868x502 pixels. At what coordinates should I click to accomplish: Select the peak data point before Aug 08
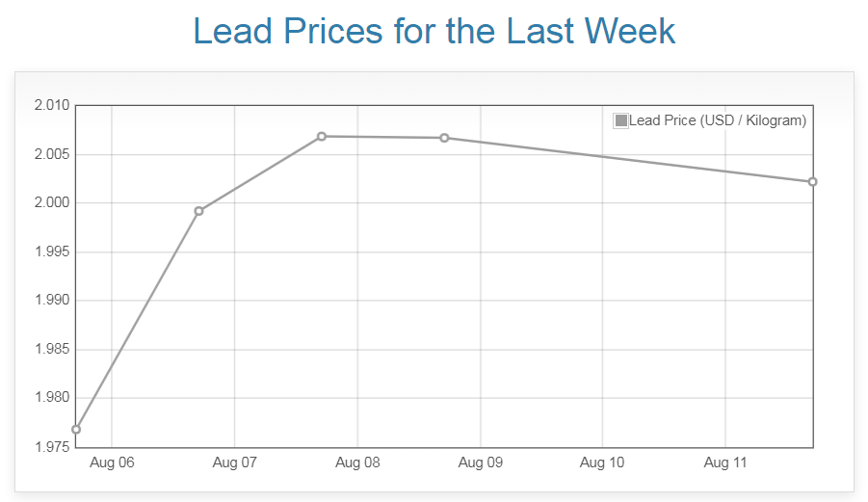coord(322,137)
